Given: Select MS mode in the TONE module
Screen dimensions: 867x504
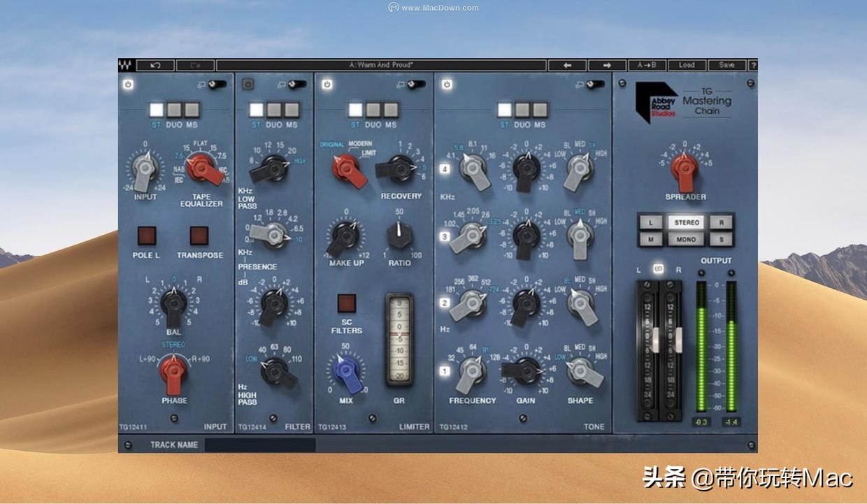Looking at the screenshot, I should (540, 110).
